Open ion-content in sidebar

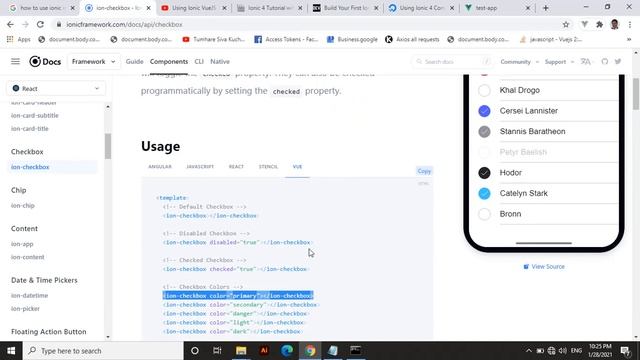(x=28, y=257)
